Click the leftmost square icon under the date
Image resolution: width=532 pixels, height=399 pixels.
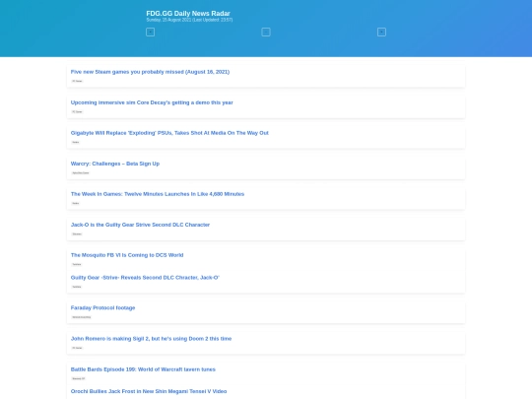(x=150, y=32)
